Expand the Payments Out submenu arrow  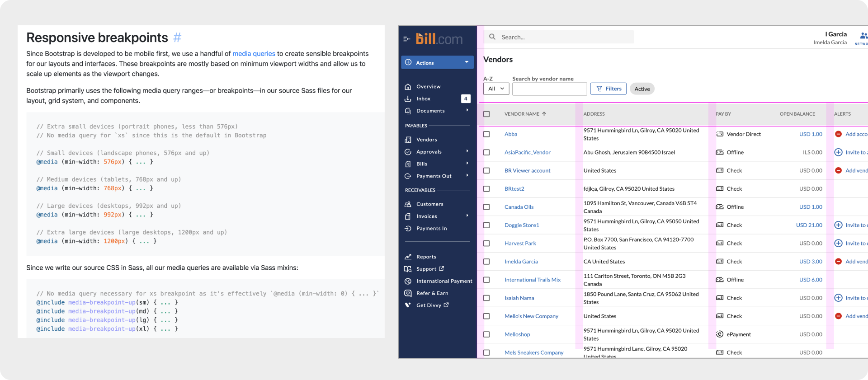pyautogui.click(x=467, y=176)
